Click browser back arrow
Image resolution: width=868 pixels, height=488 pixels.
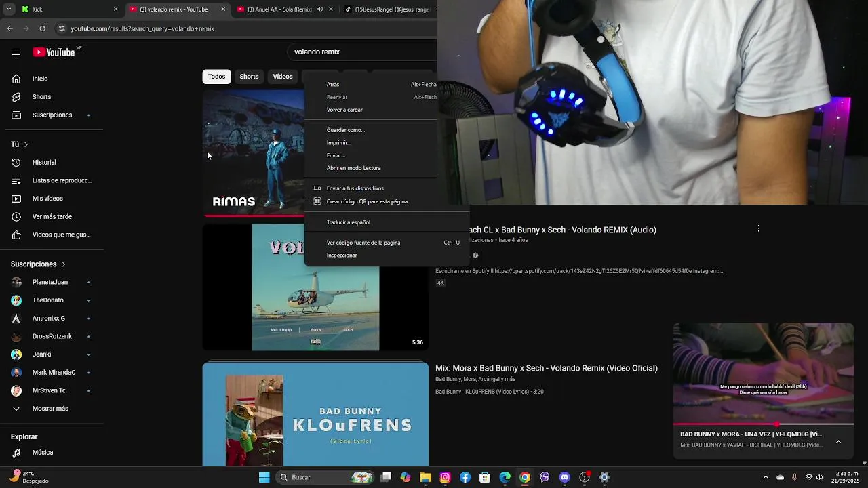tap(9, 28)
